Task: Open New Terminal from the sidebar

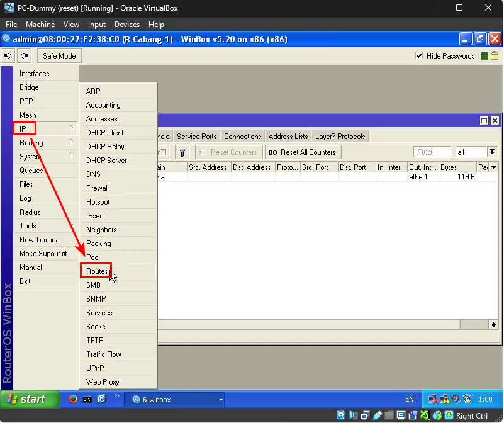Action: pos(46,240)
